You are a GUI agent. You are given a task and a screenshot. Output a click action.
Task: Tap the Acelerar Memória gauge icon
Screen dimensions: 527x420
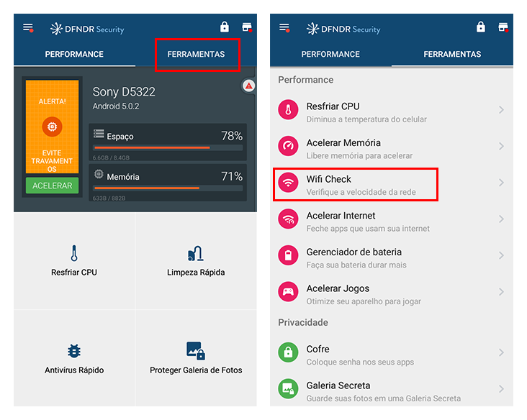pos(289,147)
